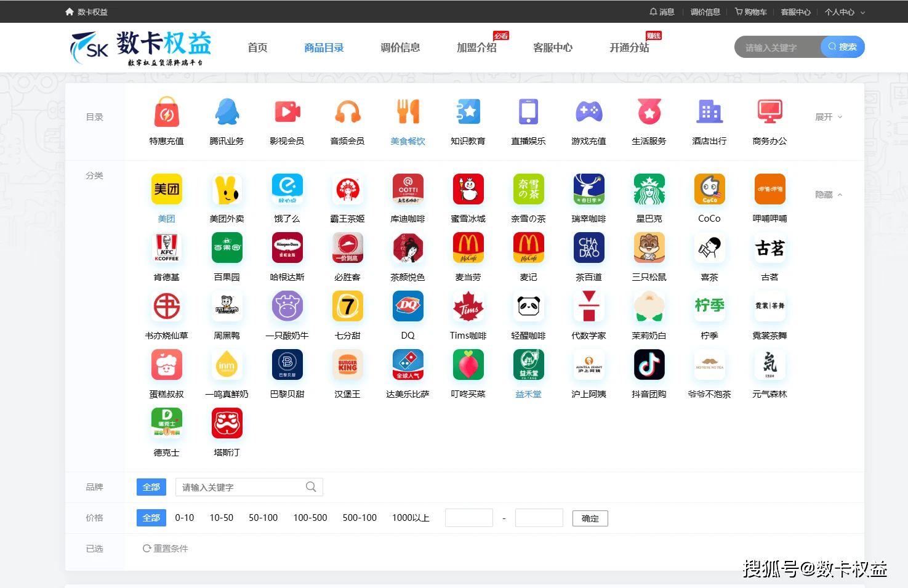908x588 pixels.
Task: Open the 个人中心 dropdown
Action: click(x=845, y=12)
